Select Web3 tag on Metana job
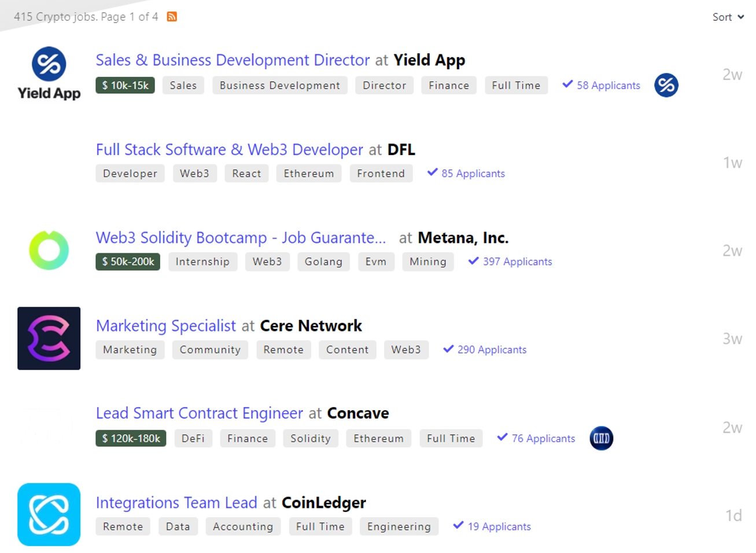 pos(267,261)
